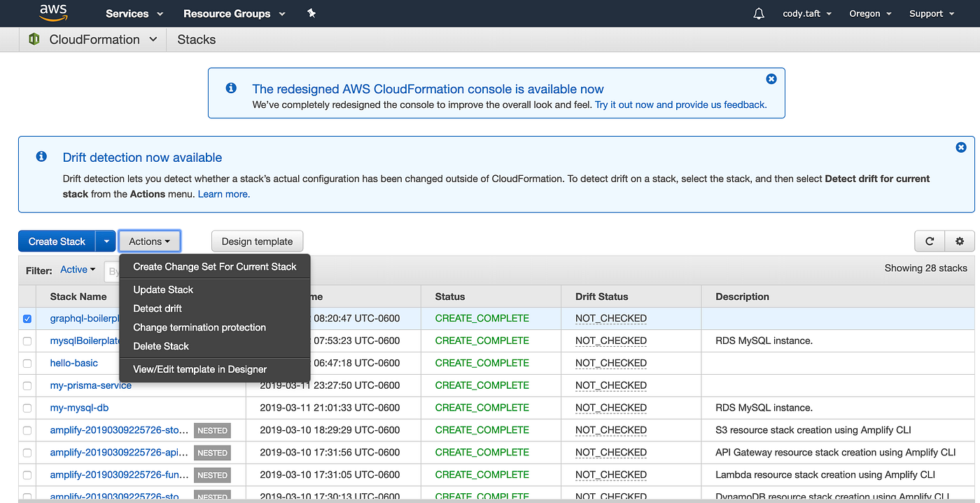The height and width of the screenshot is (503, 980).
Task: Choose Detect drift from Actions menu
Action: click(157, 308)
